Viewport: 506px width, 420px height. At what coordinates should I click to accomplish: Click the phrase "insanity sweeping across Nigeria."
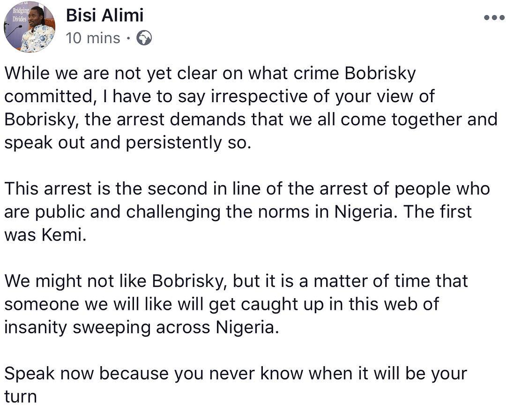[141, 327]
